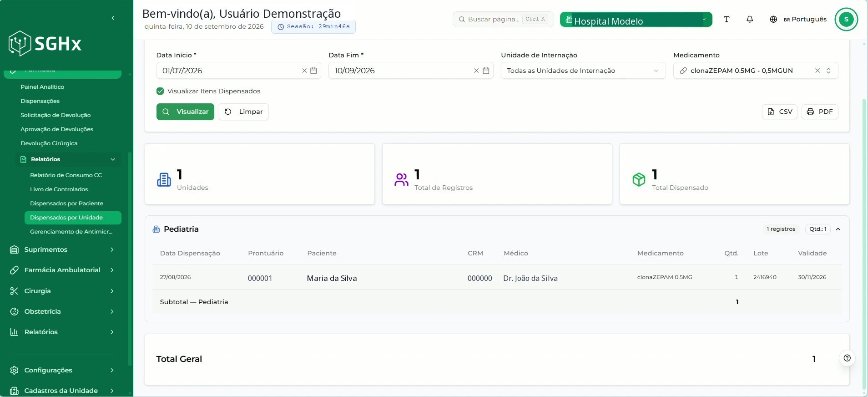Toggle Visualizar Itens Dispensados checkbox

[x=160, y=91]
